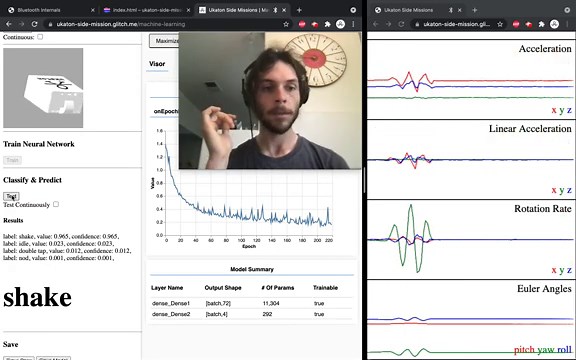Close the Bluetooth Internals tab
The height and width of the screenshot is (360, 576).
coord(93,10)
